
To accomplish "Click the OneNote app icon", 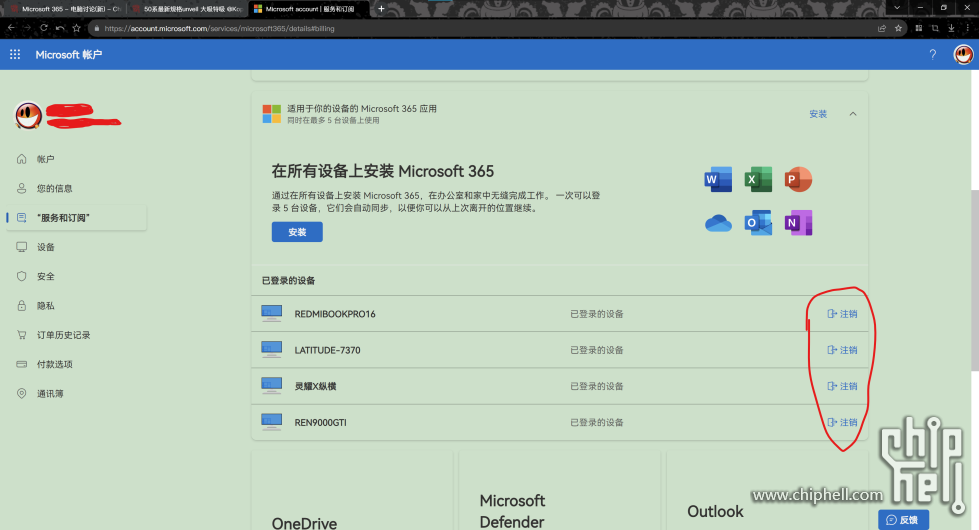I will (798, 223).
